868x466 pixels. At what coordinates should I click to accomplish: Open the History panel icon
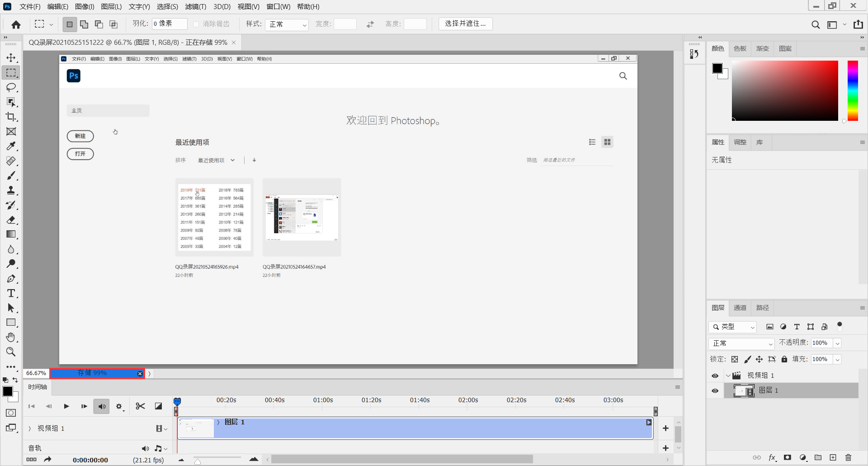coord(694,54)
